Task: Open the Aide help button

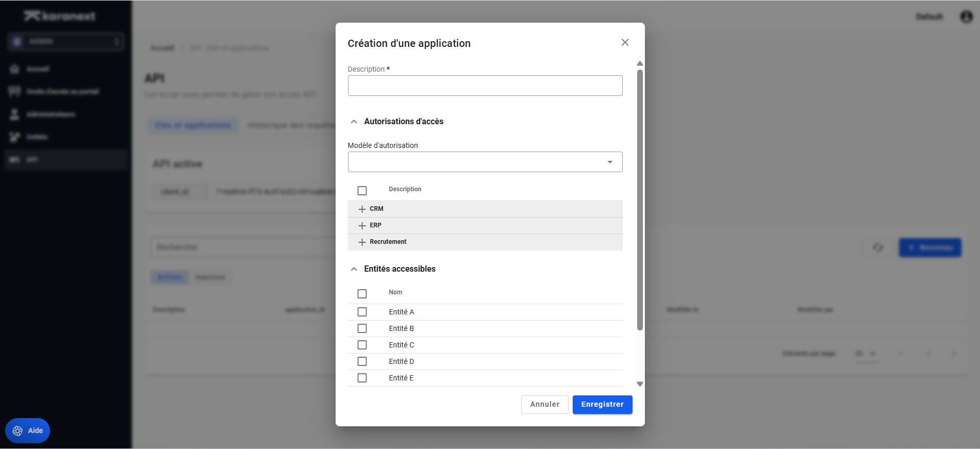Action: (27, 430)
